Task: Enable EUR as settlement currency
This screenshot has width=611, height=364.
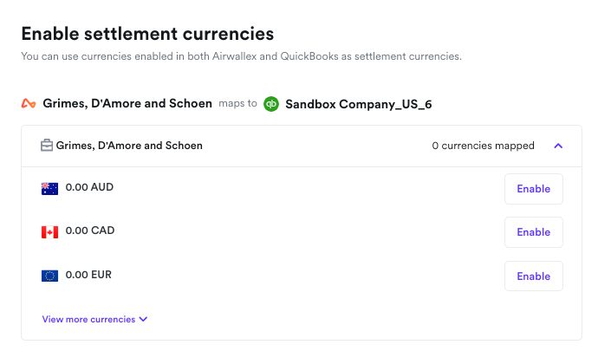Action: (533, 276)
